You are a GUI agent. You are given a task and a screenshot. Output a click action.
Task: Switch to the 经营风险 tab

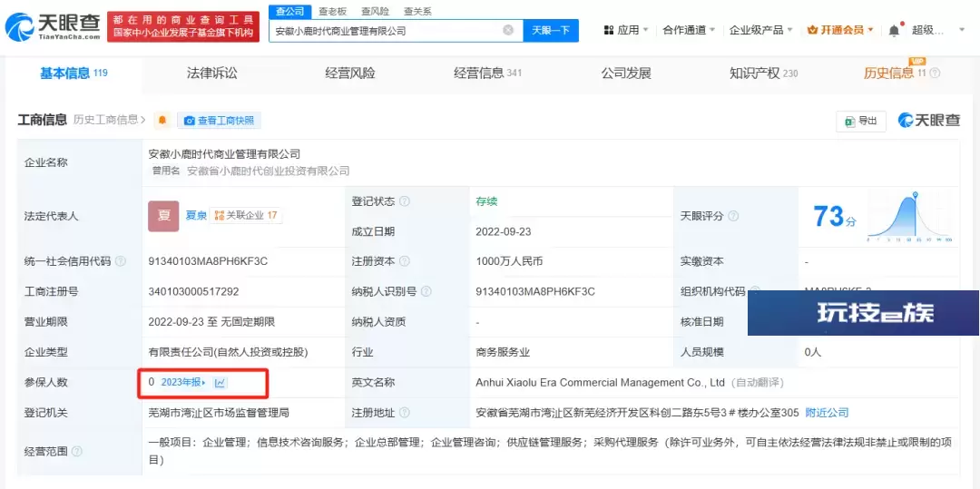(x=350, y=73)
